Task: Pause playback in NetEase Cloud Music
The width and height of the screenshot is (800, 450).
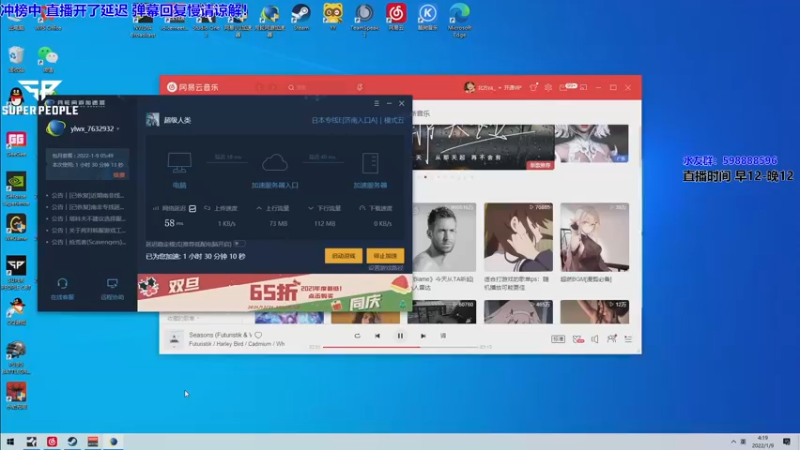Action: [400, 336]
